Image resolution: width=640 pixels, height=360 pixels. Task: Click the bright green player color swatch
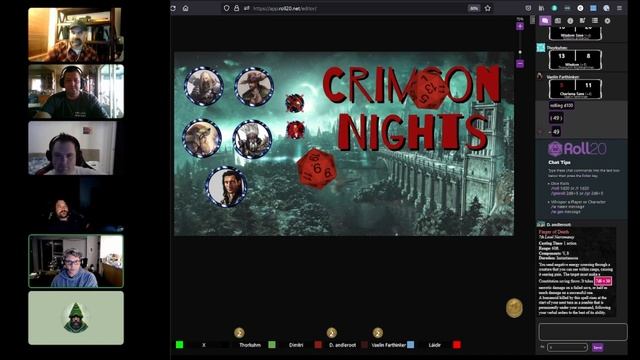179,345
